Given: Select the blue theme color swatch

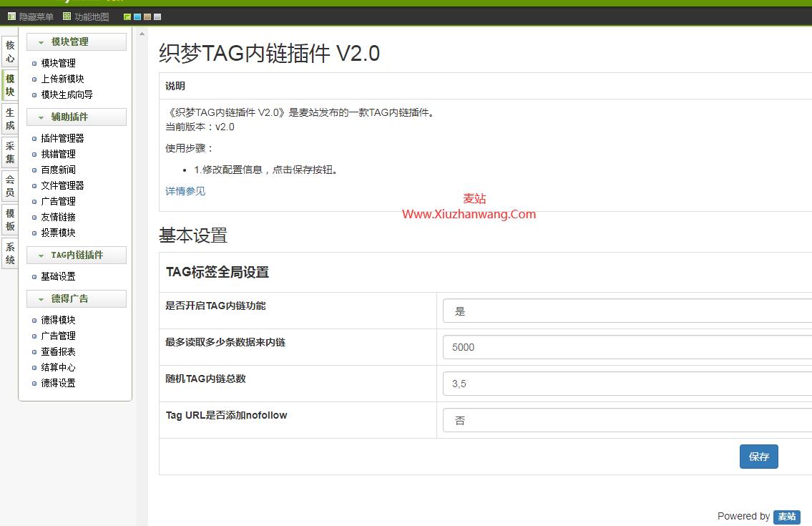Looking at the screenshot, I should pos(137,16).
